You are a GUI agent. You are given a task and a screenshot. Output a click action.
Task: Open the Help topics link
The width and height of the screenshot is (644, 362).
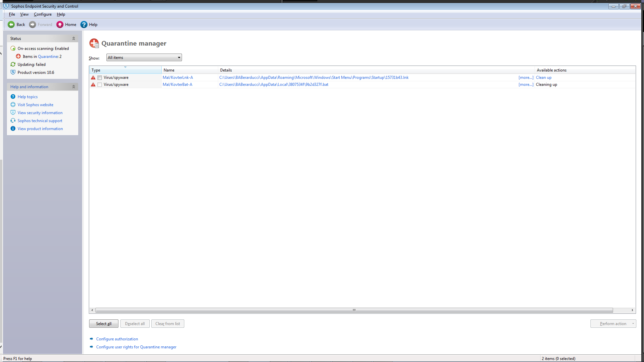click(28, 97)
